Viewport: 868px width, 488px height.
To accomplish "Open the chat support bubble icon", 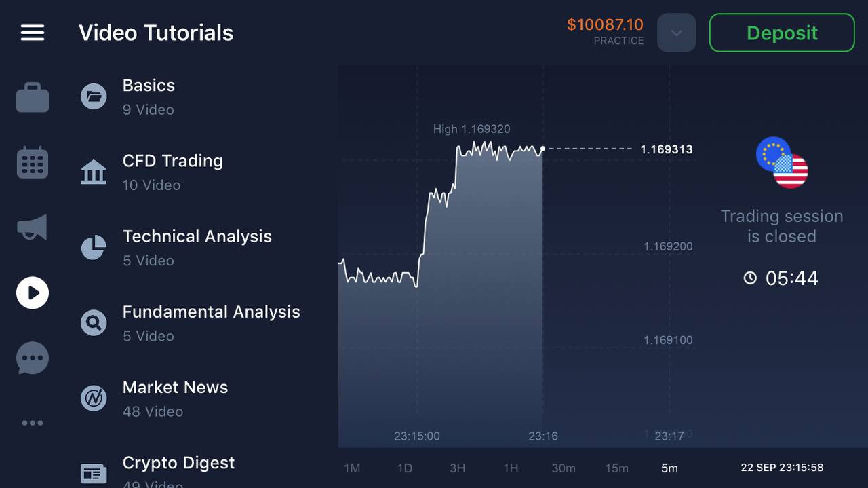I will tap(33, 358).
